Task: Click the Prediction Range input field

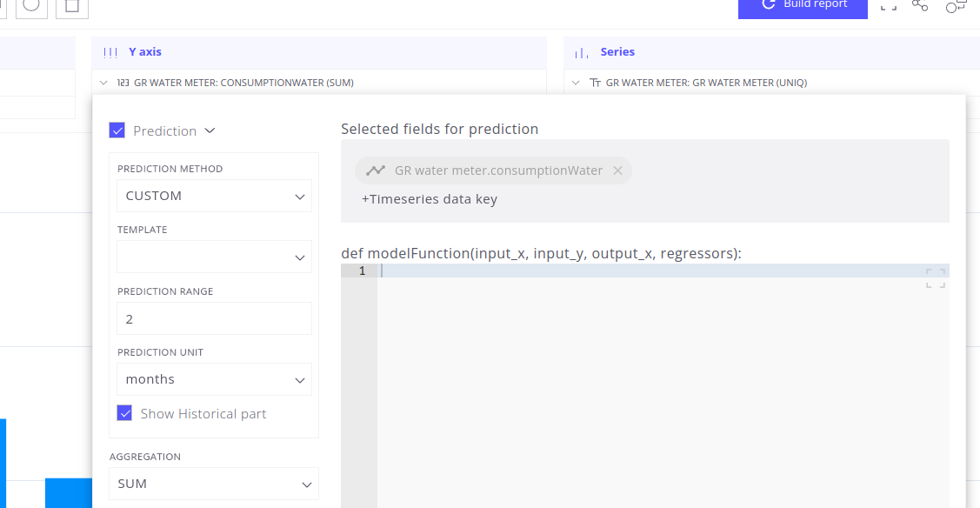Action: [214, 318]
